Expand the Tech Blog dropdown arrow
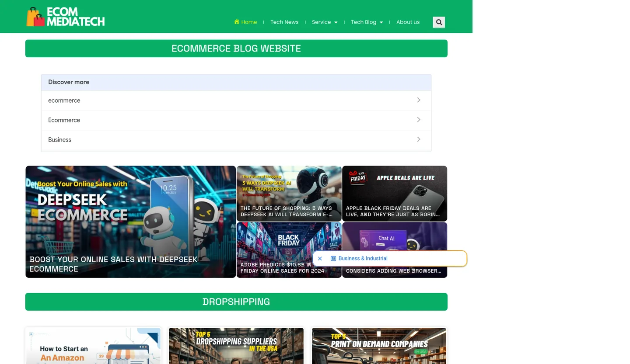Viewport: 630px width, 364px height. point(381,22)
